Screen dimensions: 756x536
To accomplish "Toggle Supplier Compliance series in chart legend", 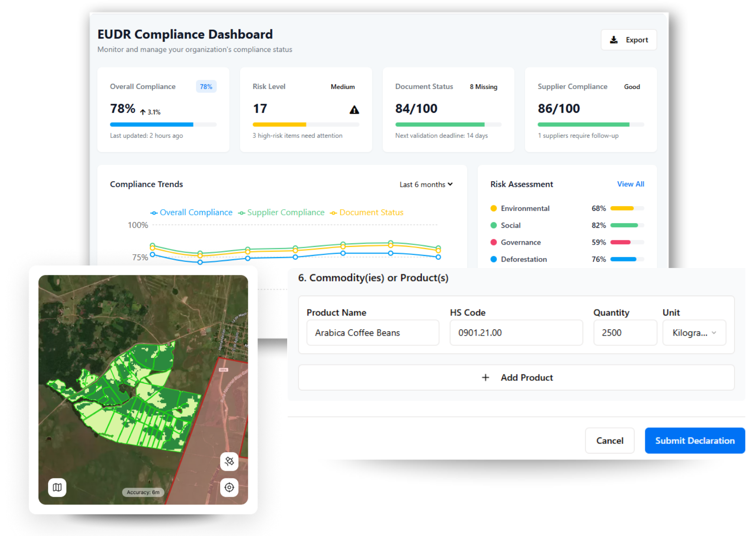I will (282, 213).
